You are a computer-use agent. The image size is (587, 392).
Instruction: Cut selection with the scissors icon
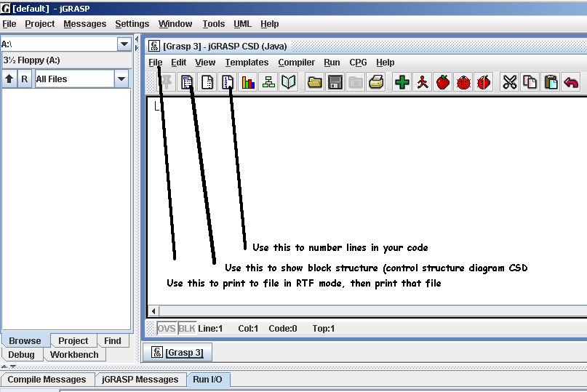[x=509, y=82]
